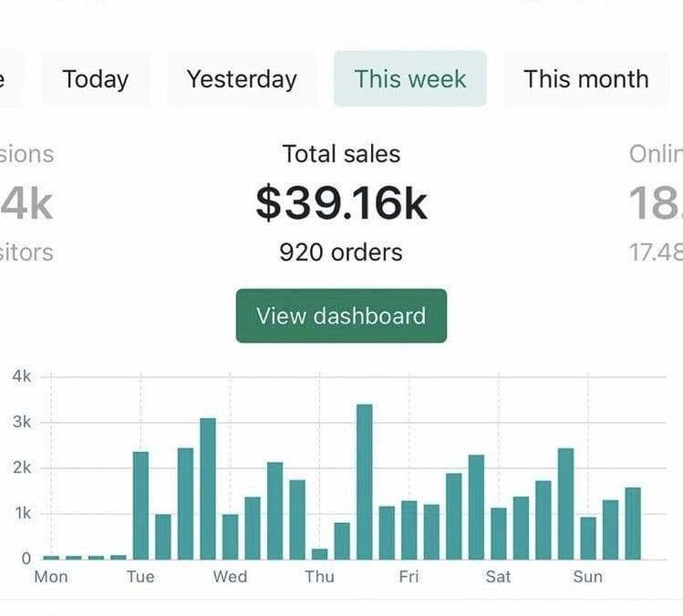Screen dimensions: 683x616
Task: Select the partially visible Online card on right
Action: [657, 202]
